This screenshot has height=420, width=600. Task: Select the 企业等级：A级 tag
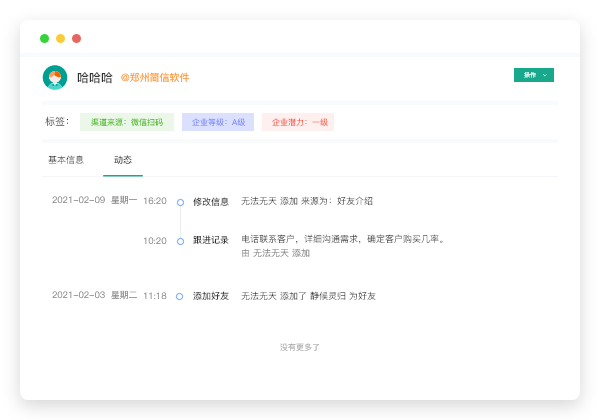pyautogui.click(x=218, y=122)
